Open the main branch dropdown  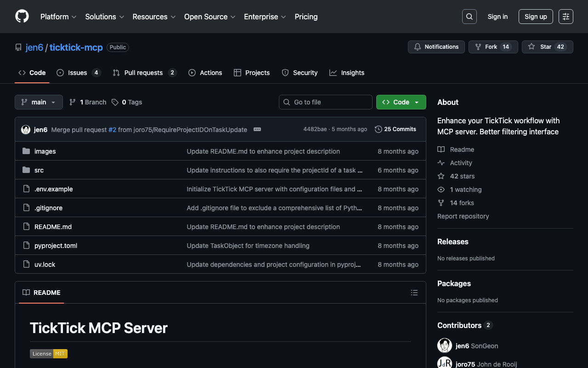(x=39, y=102)
